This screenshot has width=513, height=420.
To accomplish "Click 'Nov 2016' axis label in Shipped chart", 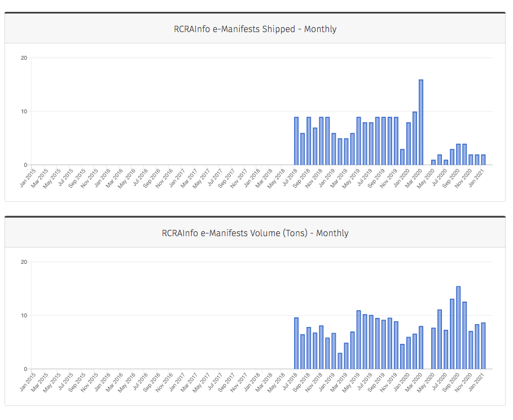I will point(164,179).
